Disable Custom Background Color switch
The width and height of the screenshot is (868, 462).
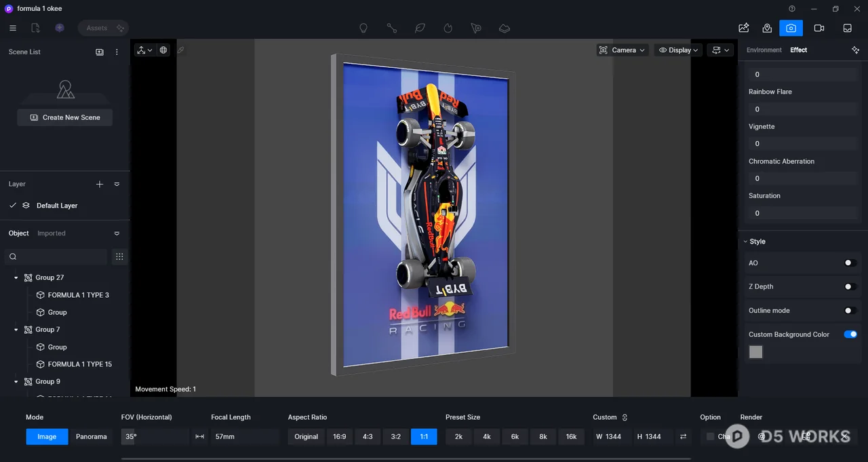(850, 334)
